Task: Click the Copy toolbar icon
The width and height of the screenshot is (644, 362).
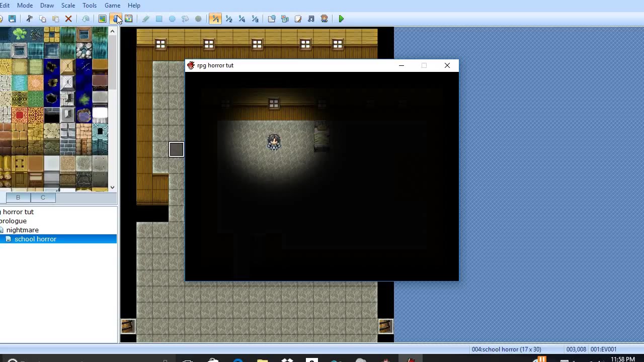Action: click(42, 19)
